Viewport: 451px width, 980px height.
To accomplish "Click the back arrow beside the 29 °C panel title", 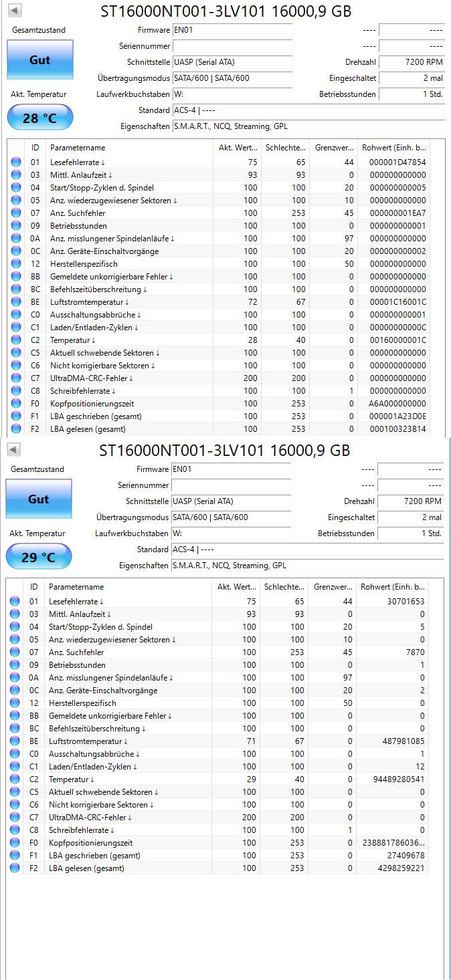I will 13,449.
